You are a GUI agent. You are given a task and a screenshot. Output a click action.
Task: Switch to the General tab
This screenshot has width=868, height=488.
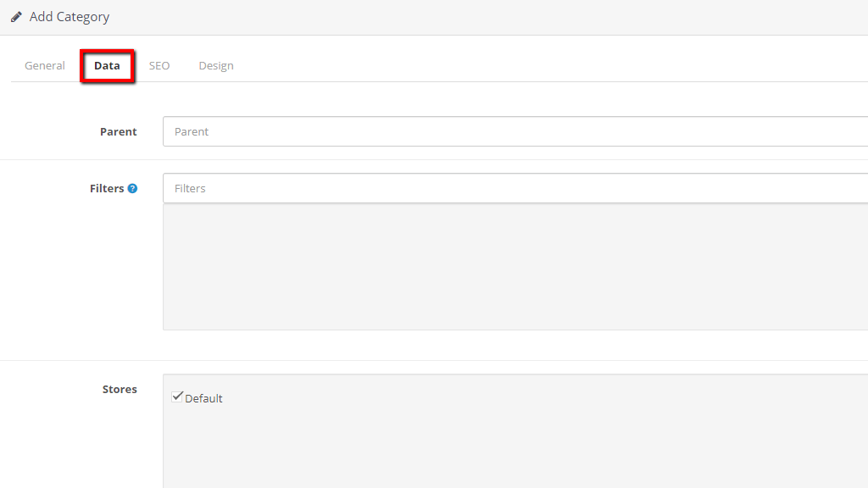[x=44, y=65]
